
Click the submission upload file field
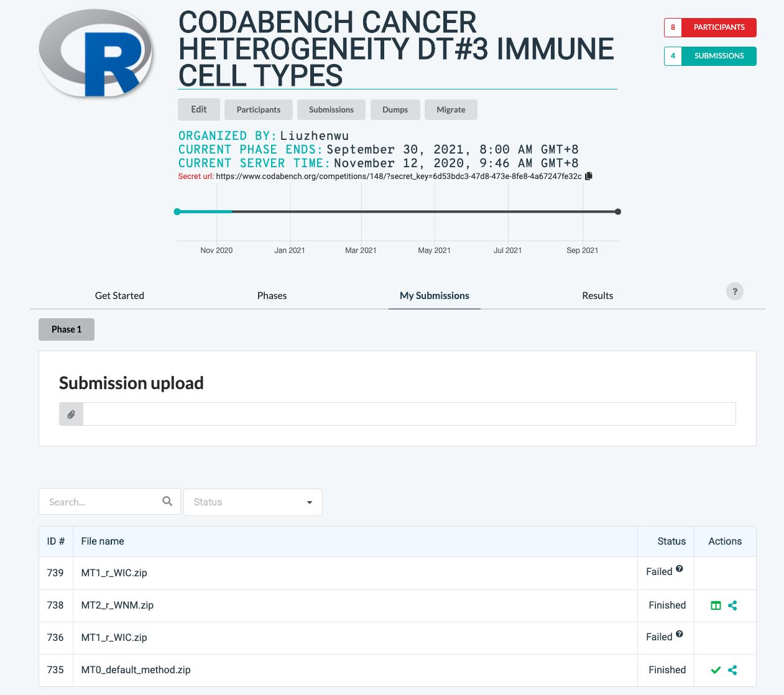[x=409, y=414]
